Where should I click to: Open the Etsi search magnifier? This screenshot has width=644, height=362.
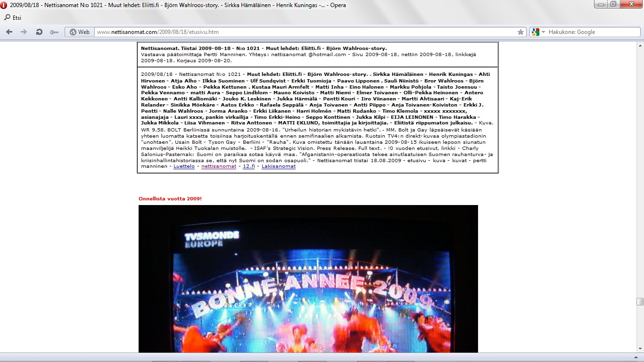coord(8,18)
